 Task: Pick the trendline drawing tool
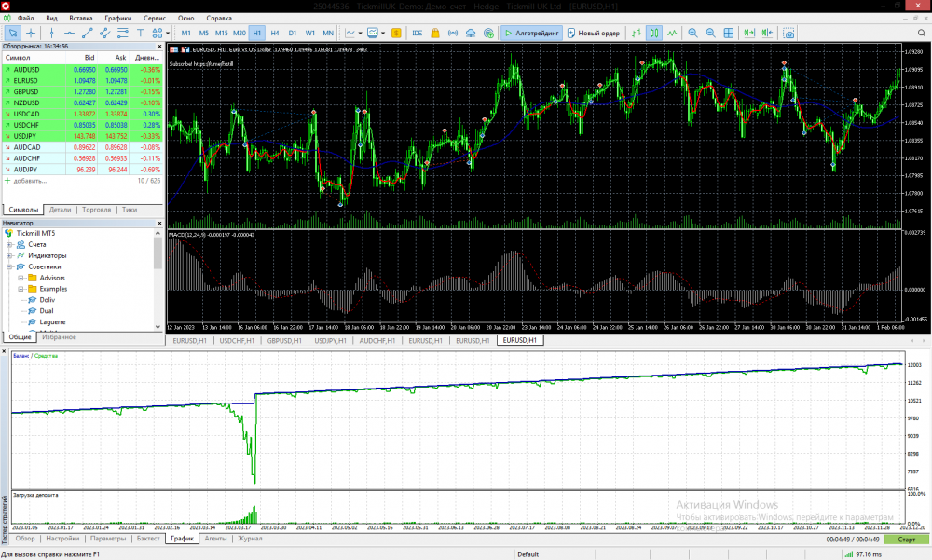click(x=89, y=33)
